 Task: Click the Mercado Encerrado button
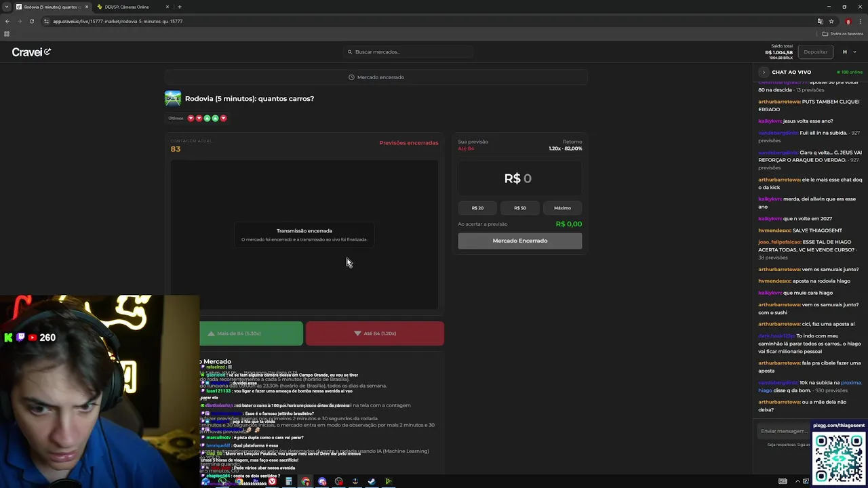point(520,241)
